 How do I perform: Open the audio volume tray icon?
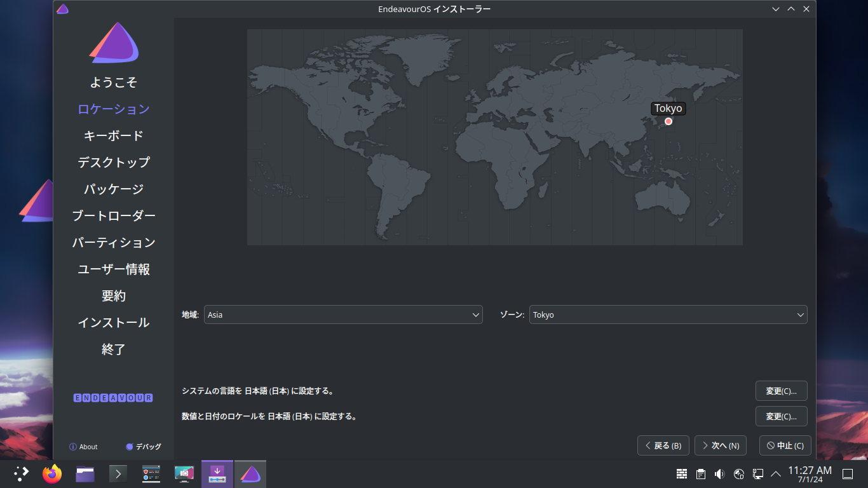point(720,473)
